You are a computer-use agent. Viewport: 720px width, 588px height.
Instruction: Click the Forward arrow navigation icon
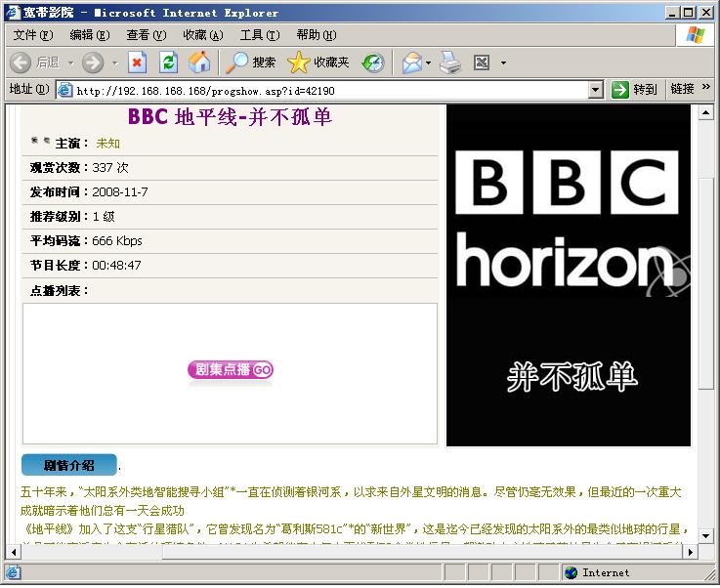tap(93, 63)
